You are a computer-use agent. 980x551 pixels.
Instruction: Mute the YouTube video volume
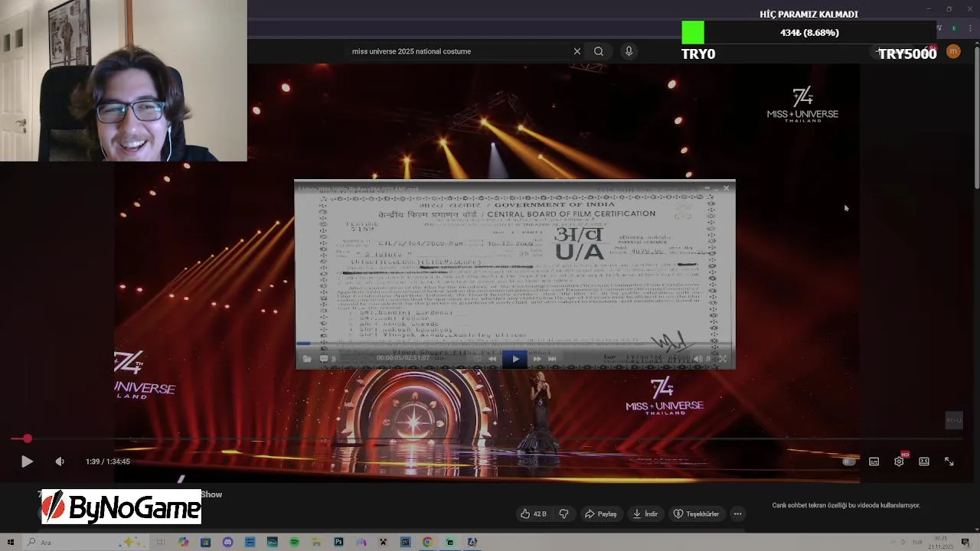(x=60, y=461)
